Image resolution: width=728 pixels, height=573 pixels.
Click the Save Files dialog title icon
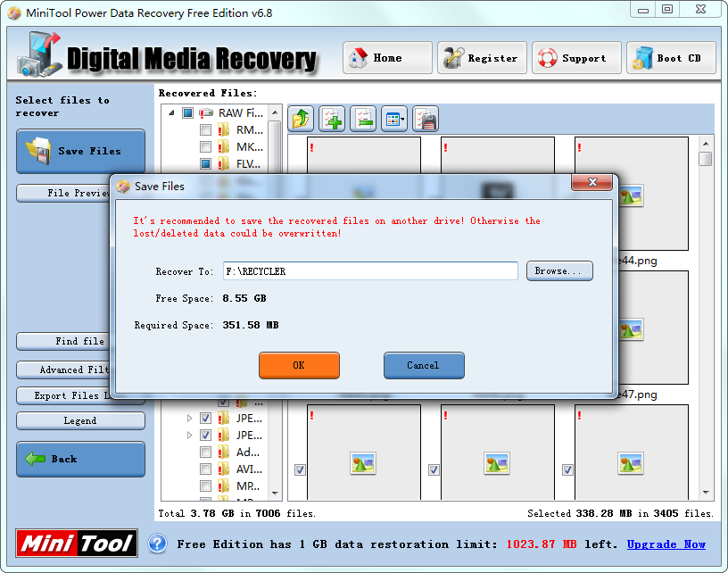123,187
